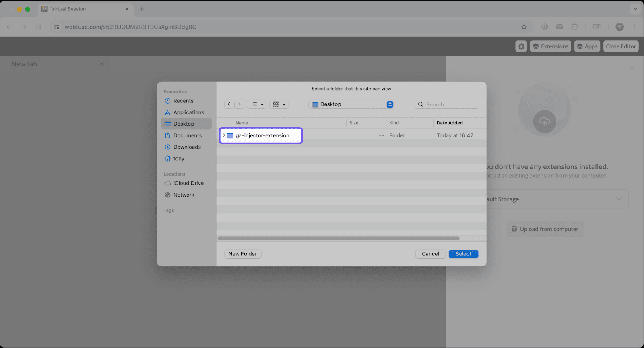
Task: Click the Search field in file dialog
Action: tap(447, 104)
